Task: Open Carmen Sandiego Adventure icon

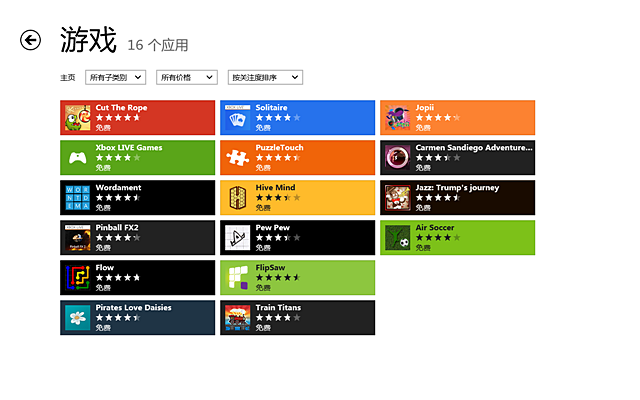Action: [x=398, y=158]
